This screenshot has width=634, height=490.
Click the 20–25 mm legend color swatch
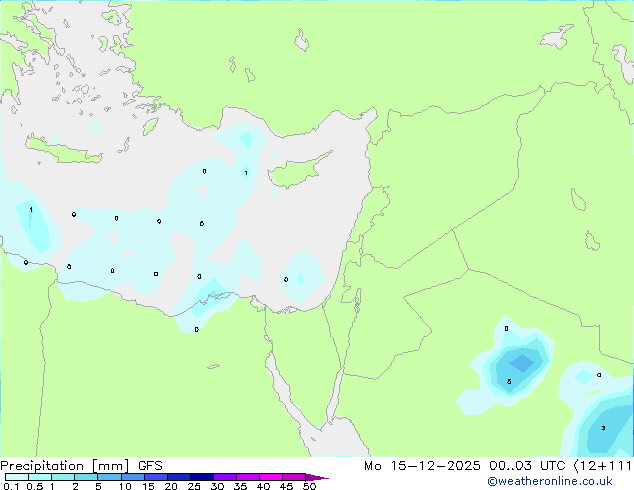pyautogui.click(x=178, y=477)
